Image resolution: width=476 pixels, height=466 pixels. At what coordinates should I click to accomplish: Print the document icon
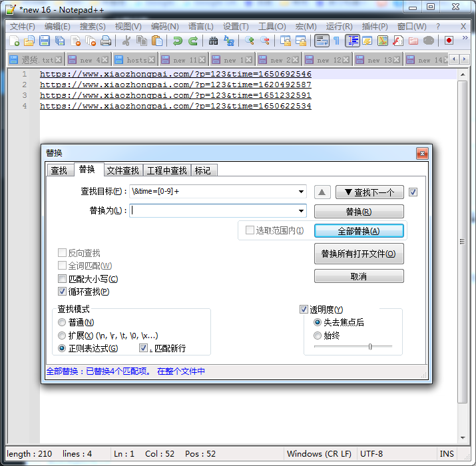tap(106, 41)
